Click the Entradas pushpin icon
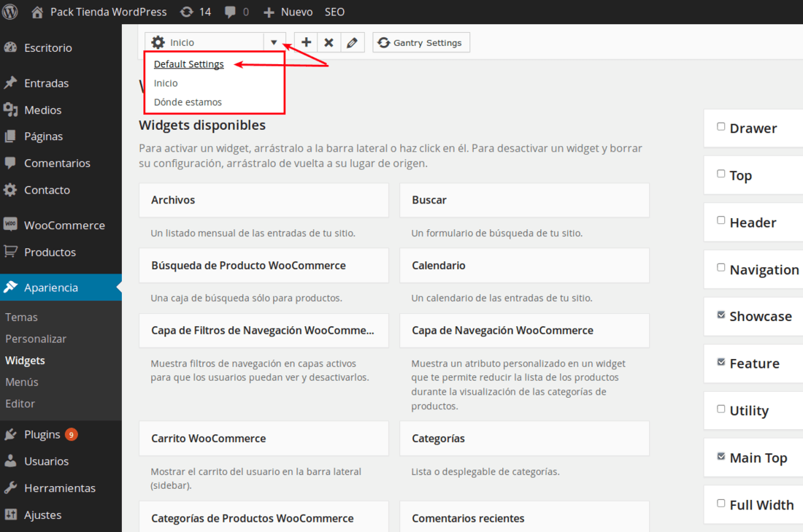Image resolution: width=803 pixels, height=532 pixels. click(x=10, y=82)
